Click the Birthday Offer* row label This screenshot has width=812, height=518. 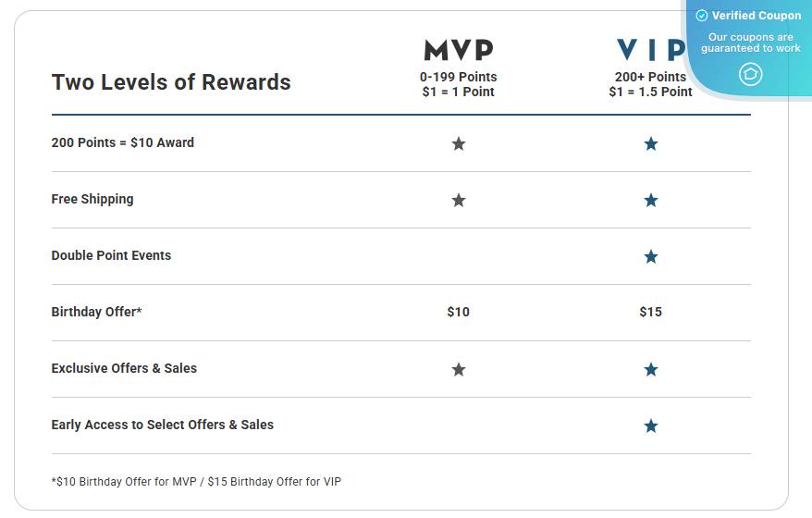[96, 312]
